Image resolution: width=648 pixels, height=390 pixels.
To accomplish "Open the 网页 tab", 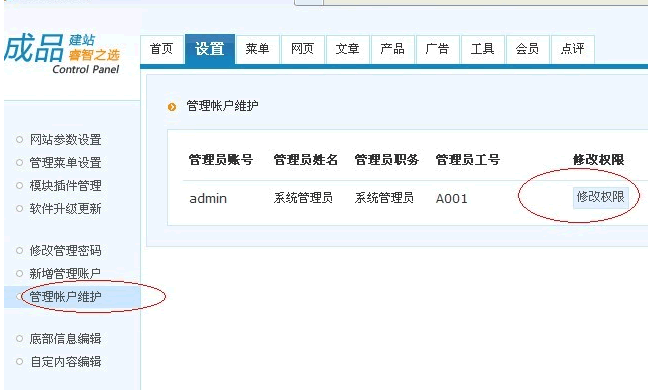I will tap(303, 49).
